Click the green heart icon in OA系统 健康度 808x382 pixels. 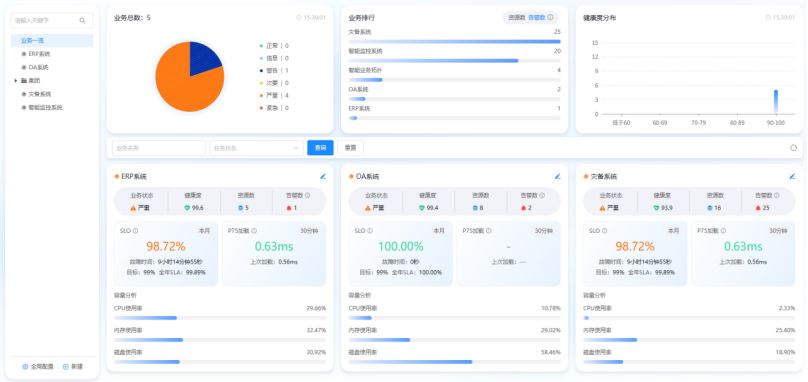pyautogui.click(x=422, y=208)
